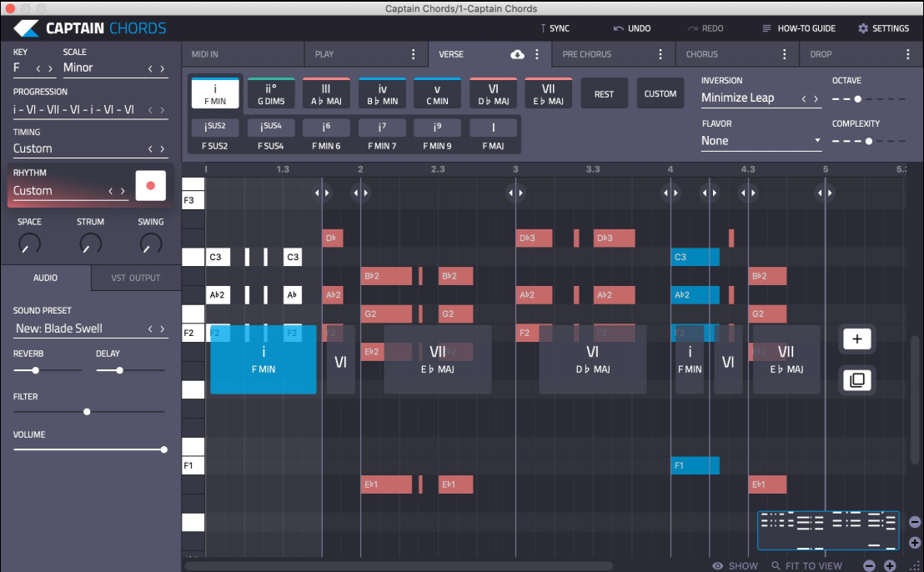Viewport: 924px width, 572px height.
Task: Select the REST button in the chord palette
Action: pos(604,93)
